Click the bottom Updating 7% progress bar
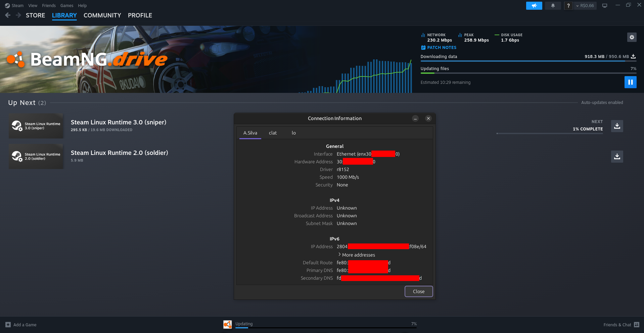The image size is (644, 333). pyautogui.click(x=326, y=328)
